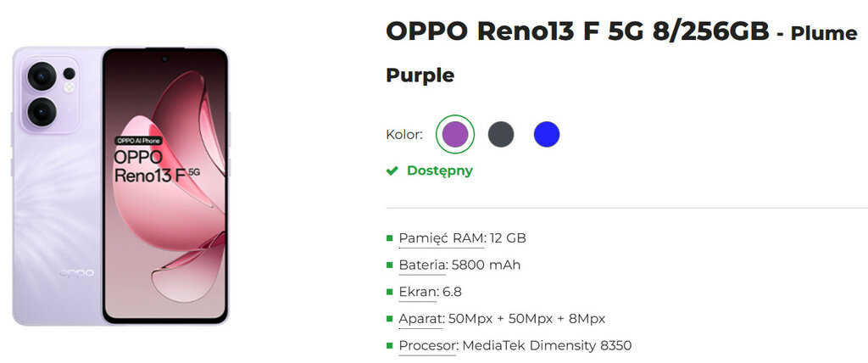This screenshot has width=868, height=363.
Task: Click the green availability checkmark icon
Action: [x=392, y=170]
